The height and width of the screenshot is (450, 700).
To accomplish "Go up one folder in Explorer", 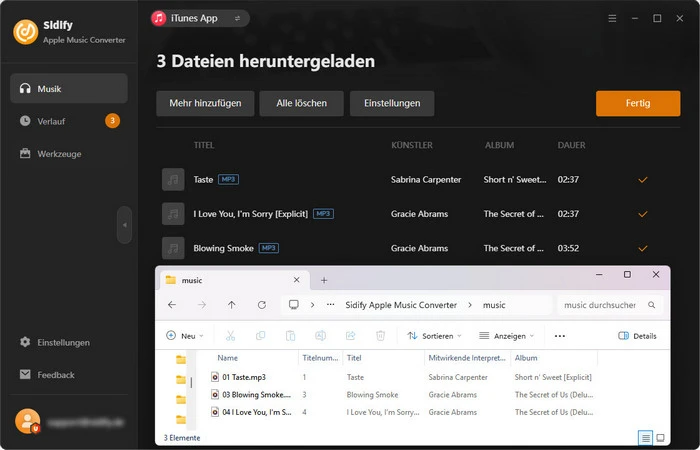I will click(x=231, y=305).
